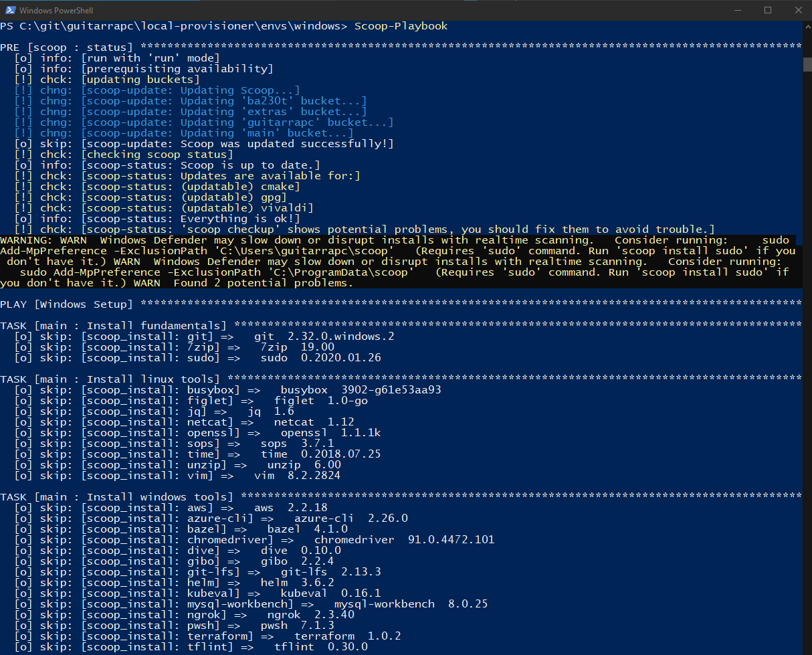Click '(updatable) cmake' line
The height and width of the screenshot is (655, 812).
coord(157,187)
